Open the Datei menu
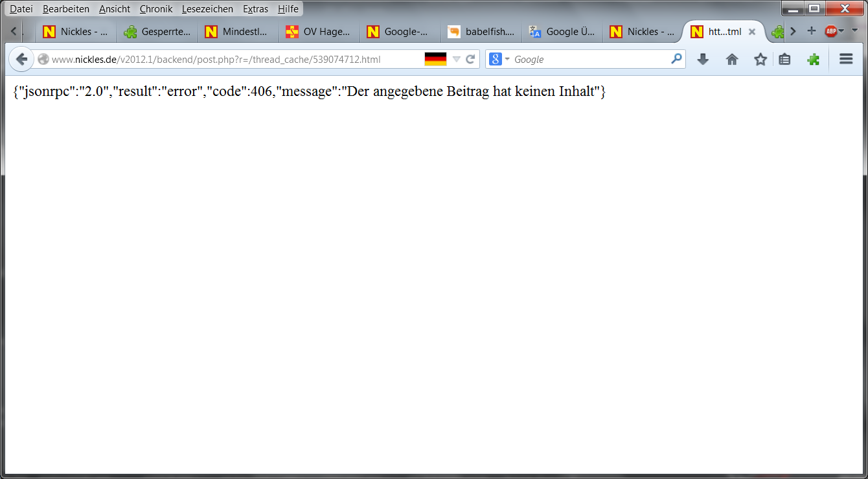Screen dimensions: 868x479 (x=21, y=9)
